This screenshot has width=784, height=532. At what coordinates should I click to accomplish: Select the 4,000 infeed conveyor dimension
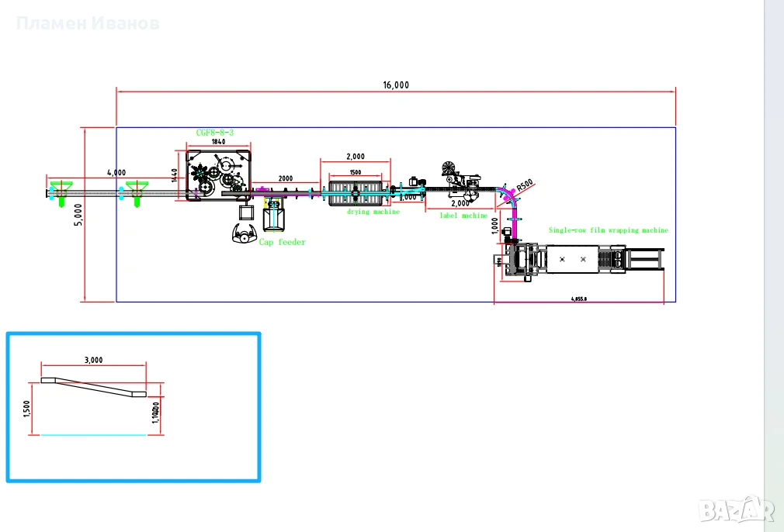point(116,172)
